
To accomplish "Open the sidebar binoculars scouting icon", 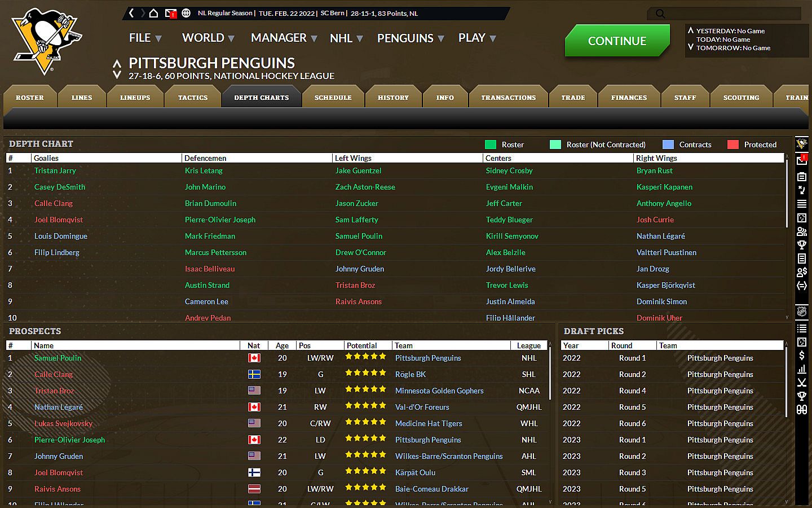I will [x=802, y=409].
